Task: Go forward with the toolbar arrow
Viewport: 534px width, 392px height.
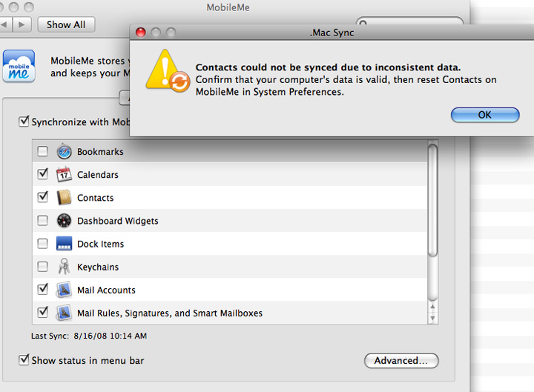Action: click(22, 24)
